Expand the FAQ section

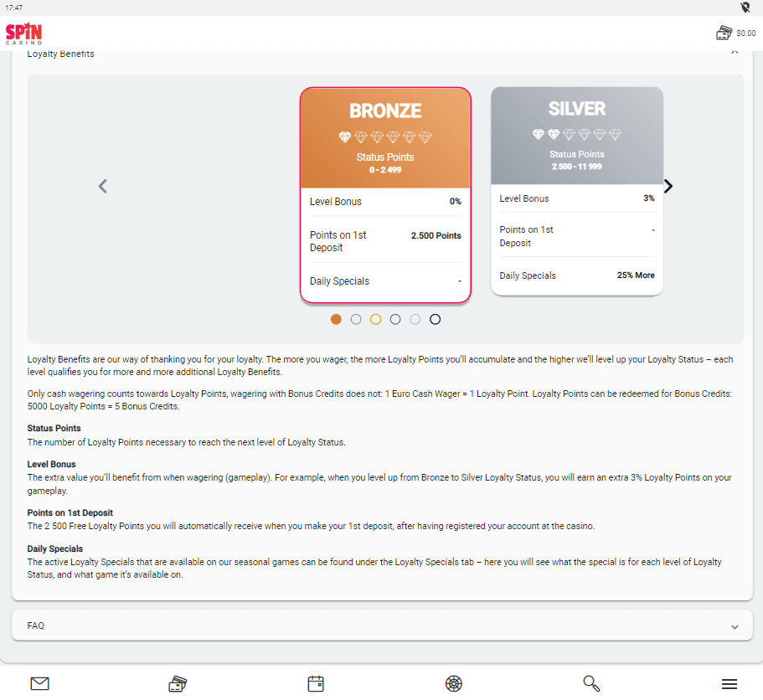pos(382,625)
